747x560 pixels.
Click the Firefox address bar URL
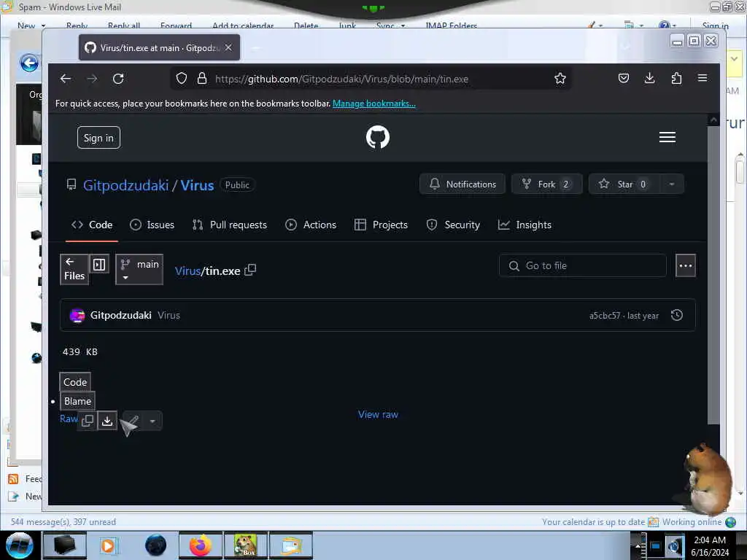pyautogui.click(x=341, y=79)
